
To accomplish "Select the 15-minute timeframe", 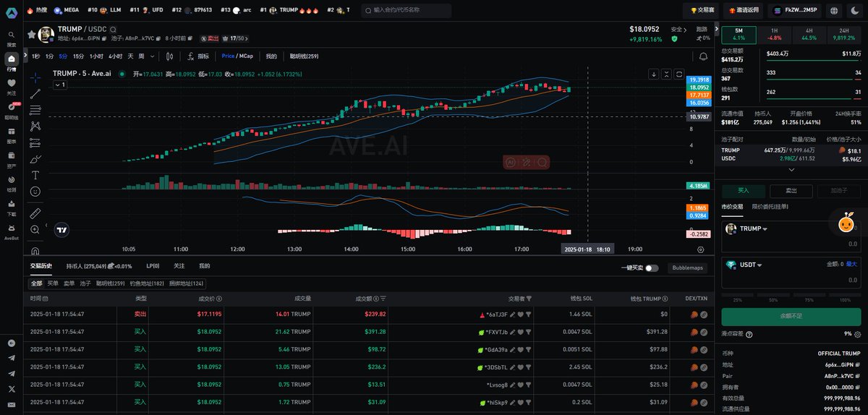I will coord(78,56).
